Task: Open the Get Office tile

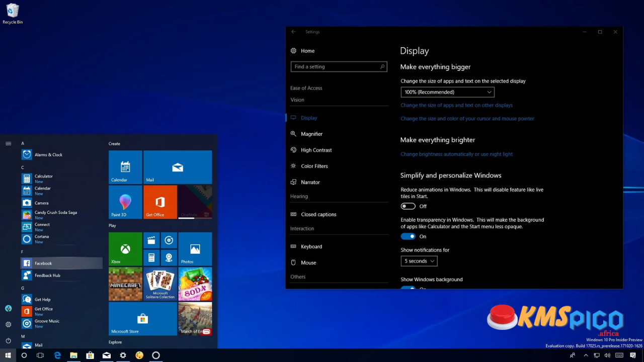Action: click(160, 202)
